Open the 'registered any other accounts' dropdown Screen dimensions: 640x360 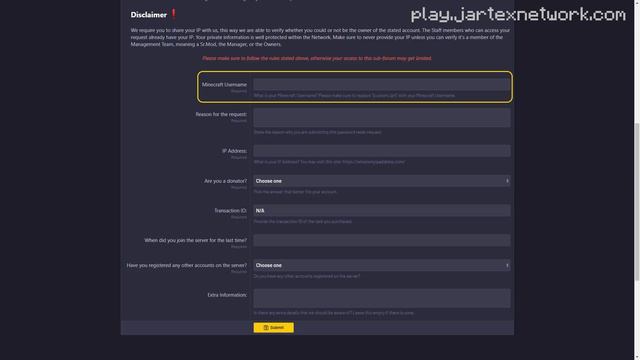click(x=382, y=265)
